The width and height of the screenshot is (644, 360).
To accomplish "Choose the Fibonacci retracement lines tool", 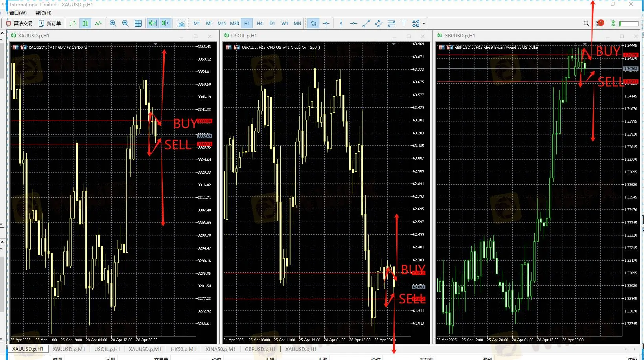I will [x=391, y=24].
